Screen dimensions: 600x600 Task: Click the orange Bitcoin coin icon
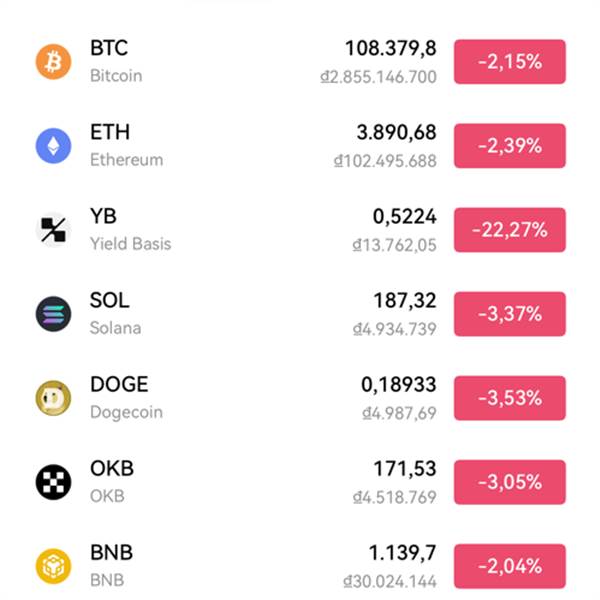pos(54,62)
